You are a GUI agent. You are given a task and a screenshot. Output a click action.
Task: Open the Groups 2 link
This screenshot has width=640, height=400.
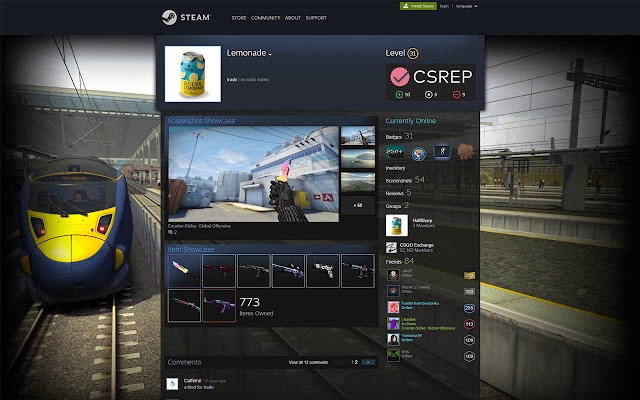pos(397,206)
